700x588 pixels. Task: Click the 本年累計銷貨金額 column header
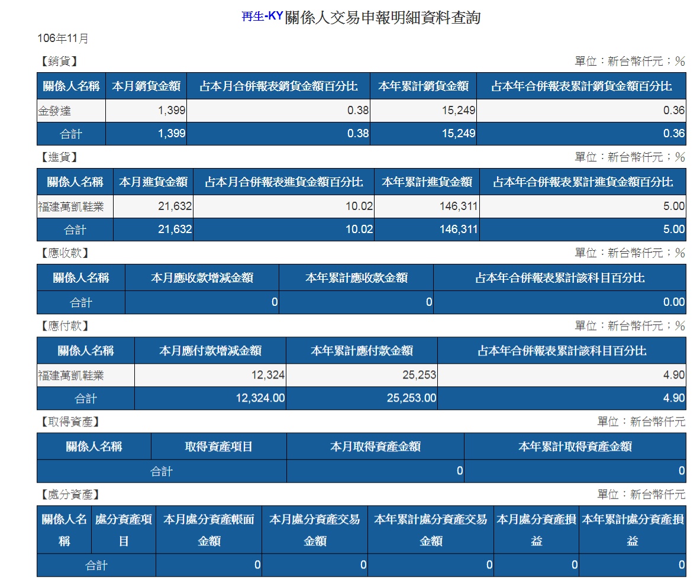(x=423, y=86)
